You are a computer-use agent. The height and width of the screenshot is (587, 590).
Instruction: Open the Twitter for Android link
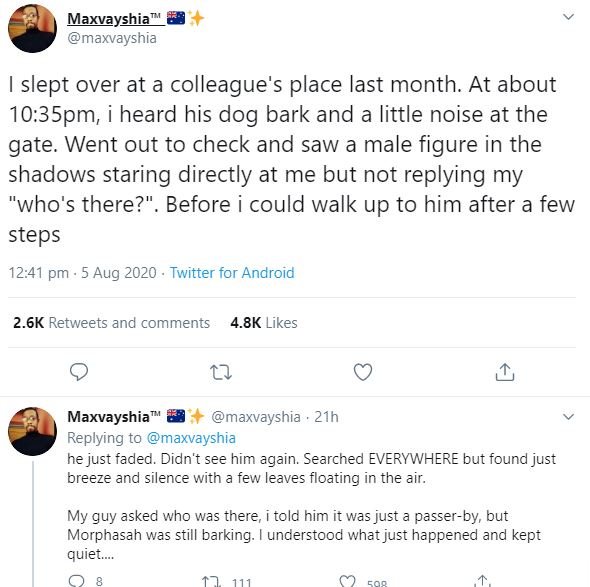[x=232, y=272]
